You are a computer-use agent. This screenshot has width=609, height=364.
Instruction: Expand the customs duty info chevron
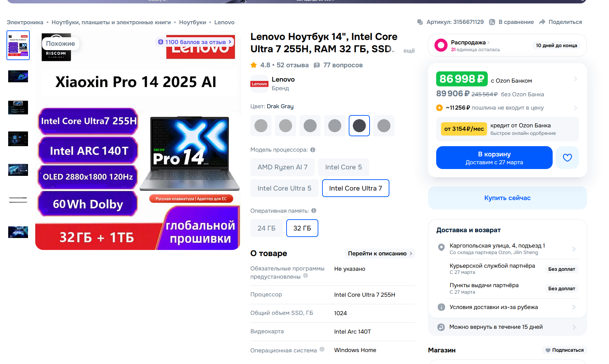pos(575,108)
